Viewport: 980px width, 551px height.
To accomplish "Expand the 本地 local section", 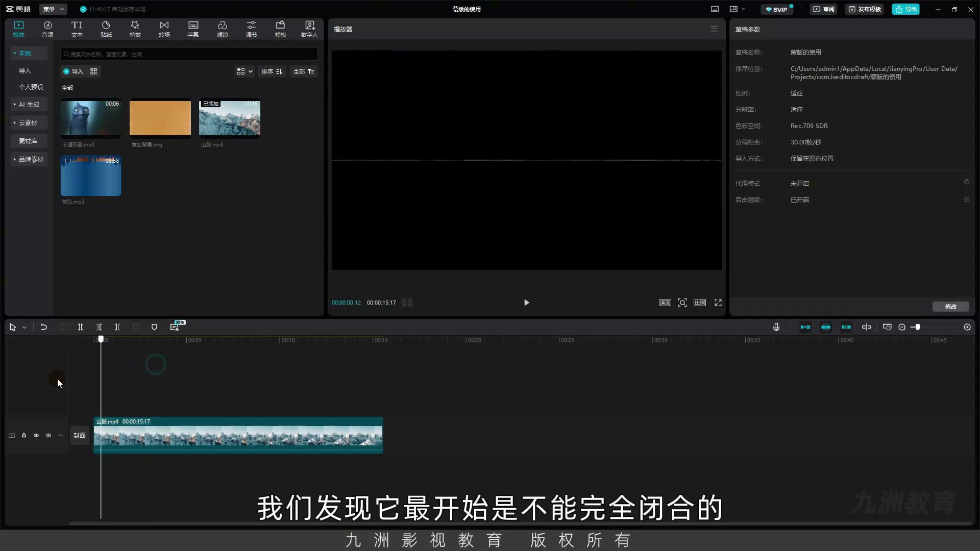I will pyautogui.click(x=29, y=53).
